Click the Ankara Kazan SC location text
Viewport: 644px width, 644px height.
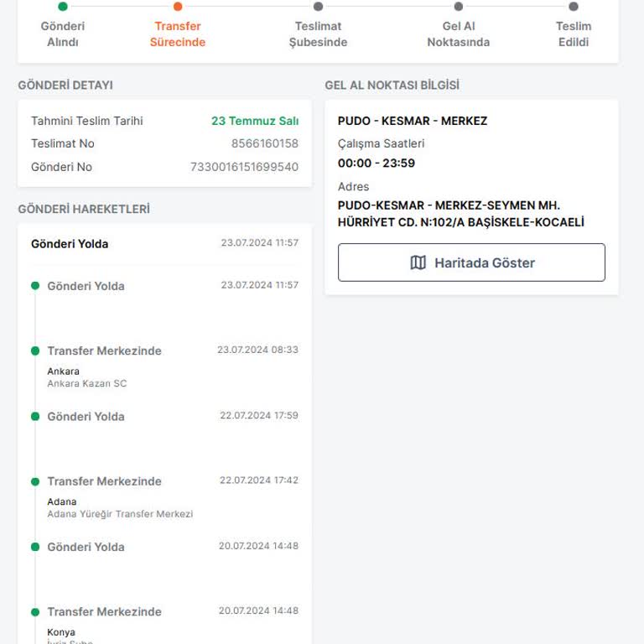pos(87,383)
